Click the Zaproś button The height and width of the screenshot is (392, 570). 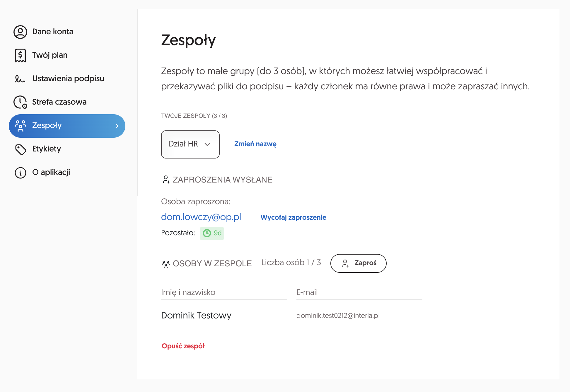359,263
